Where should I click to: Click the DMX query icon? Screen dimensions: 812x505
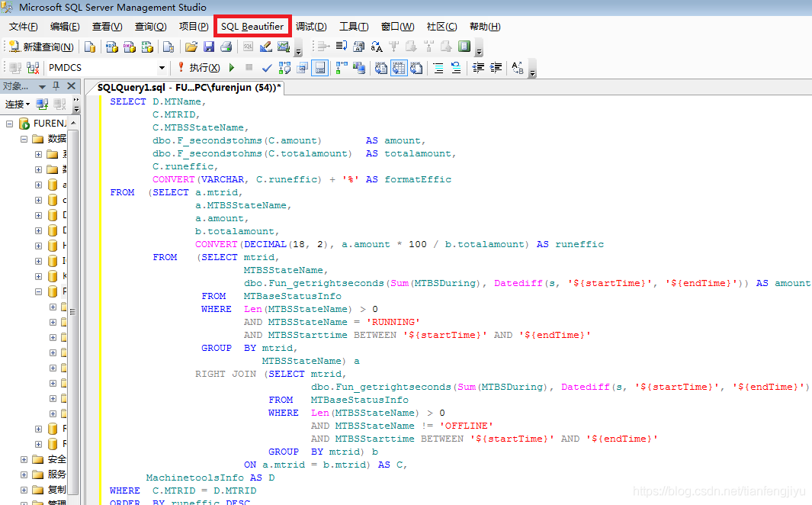pos(130,47)
